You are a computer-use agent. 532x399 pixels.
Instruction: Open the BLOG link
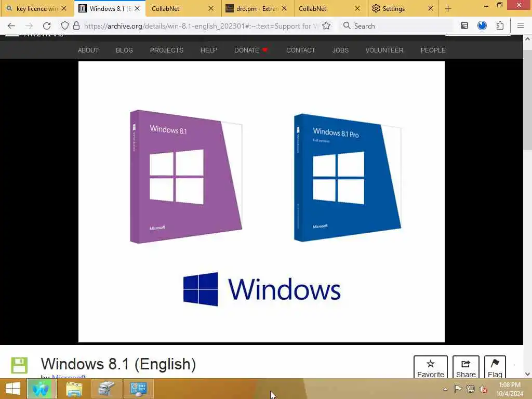(x=124, y=50)
